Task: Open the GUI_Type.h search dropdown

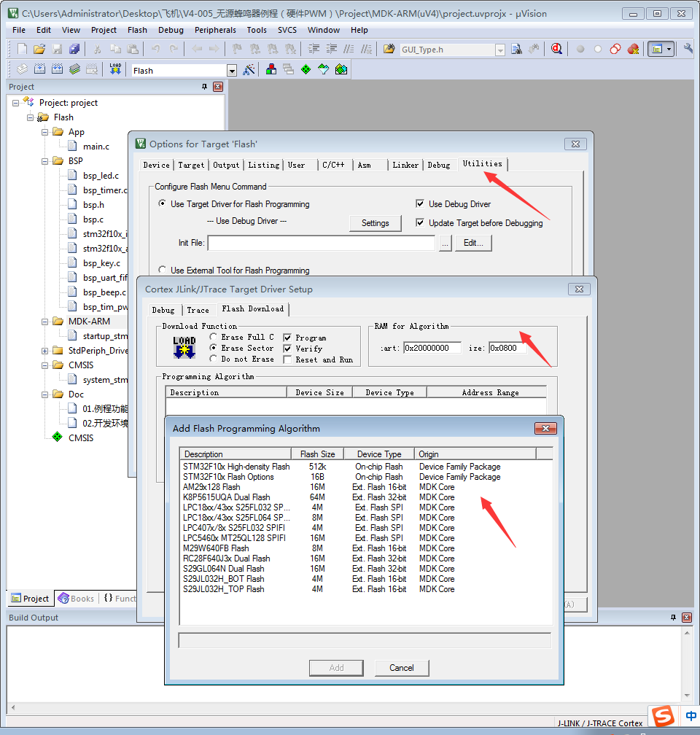Action: (500, 50)
